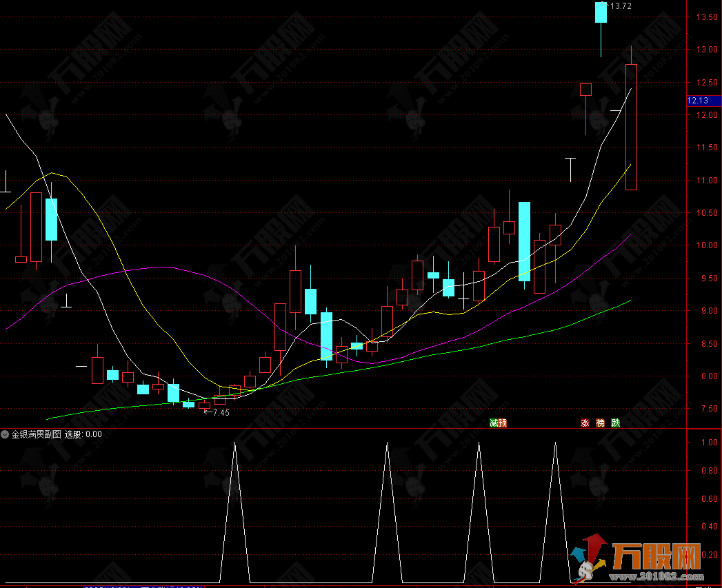Click the 金银满贯副图 indicator name label
The height and width of the screenshot is (588, 722).
(36, 434)
